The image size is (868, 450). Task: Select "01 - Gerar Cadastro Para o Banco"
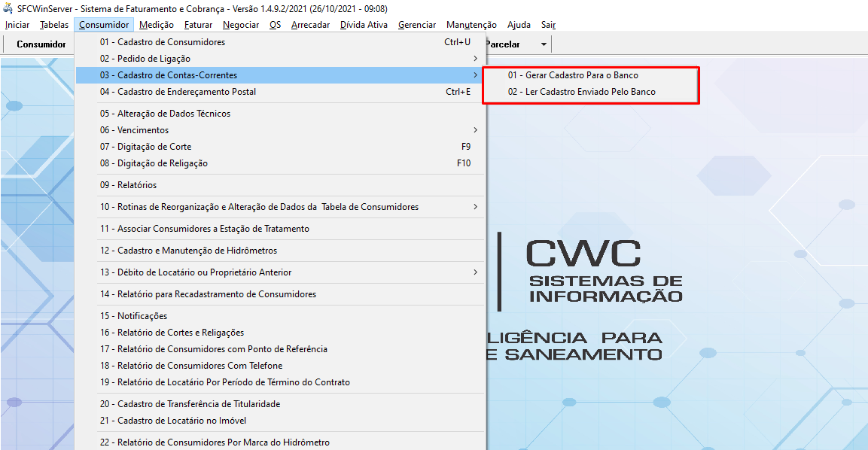click(x=568, y=75)
